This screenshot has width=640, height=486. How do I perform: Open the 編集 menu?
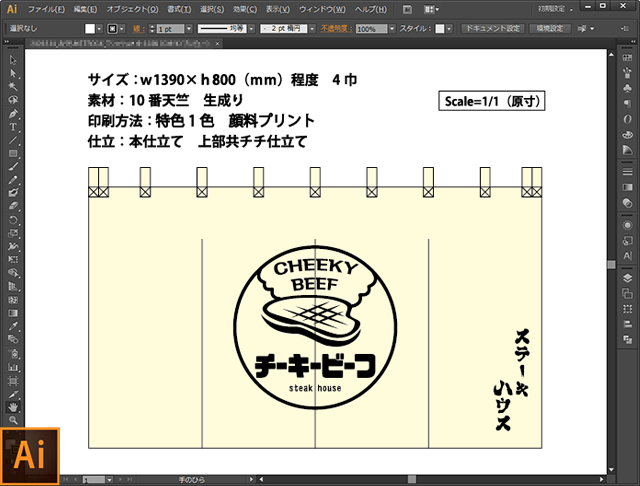click(x=85, y=9)
